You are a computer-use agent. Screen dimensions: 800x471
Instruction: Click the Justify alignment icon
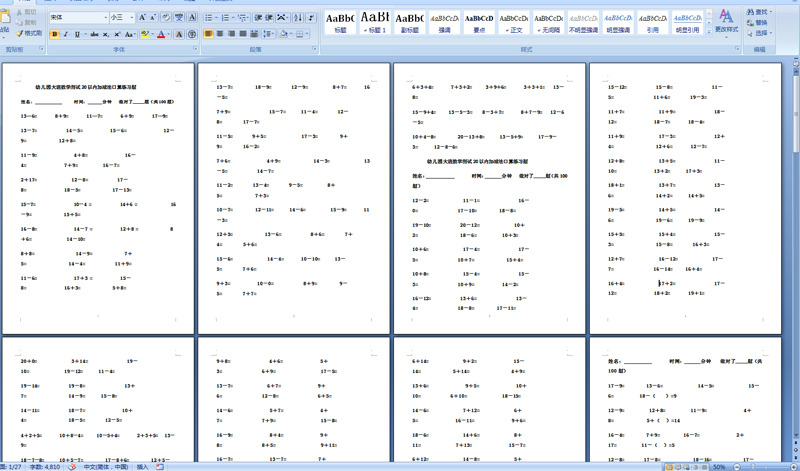(242, 34)
